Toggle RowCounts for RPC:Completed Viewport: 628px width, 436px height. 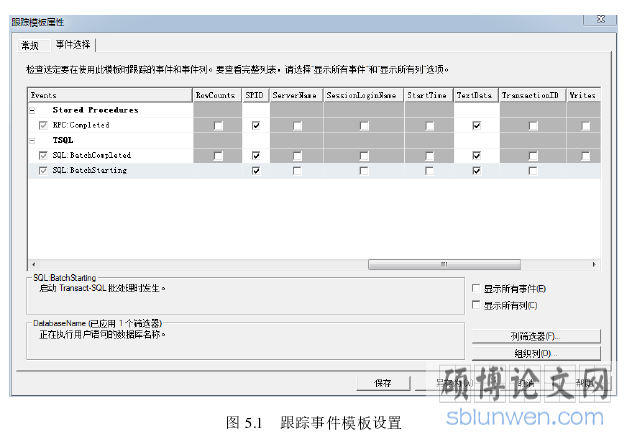pyautogui.click(x=218, y=126)
